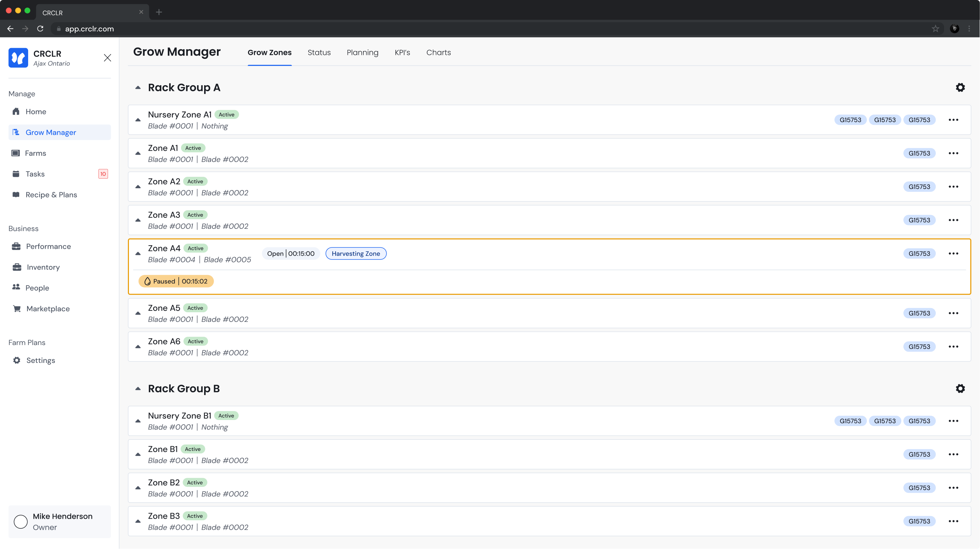Viewport: 980px width, 549px height.
Task: Switch to the Charts tab
Action: click(x=438, y=52)
